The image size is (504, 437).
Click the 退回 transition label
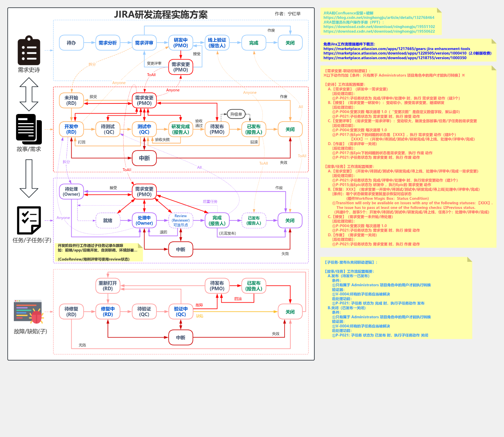point(163,232)
